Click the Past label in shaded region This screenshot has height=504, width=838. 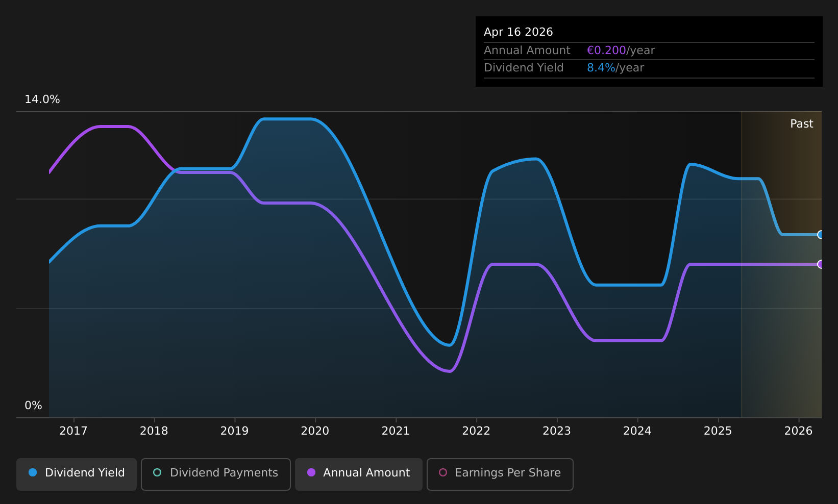point(802,124)
